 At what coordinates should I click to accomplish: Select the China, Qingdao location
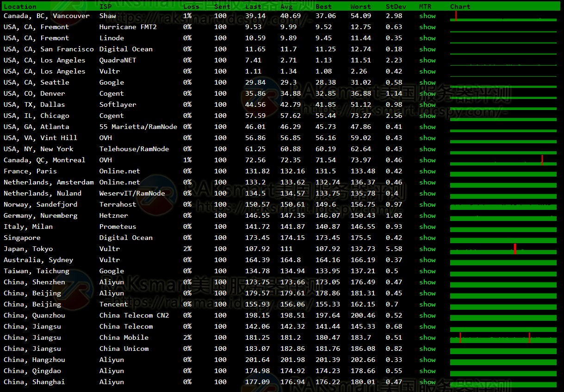click(x=32, y=371)
